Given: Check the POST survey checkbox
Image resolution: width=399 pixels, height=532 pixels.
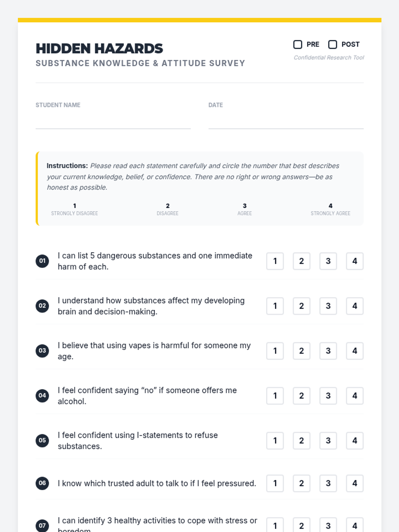Looking at the screenshot, I should 332,45.
